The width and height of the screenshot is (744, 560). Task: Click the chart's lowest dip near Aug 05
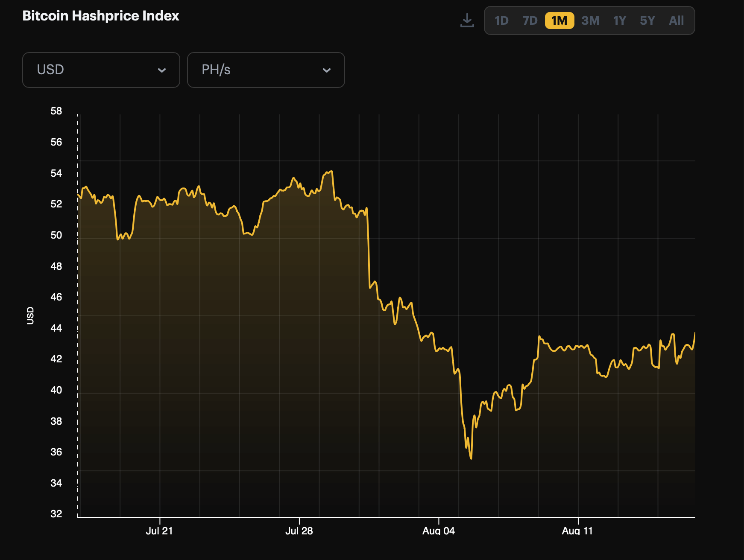pyautogui.click(x=471, y=458)
